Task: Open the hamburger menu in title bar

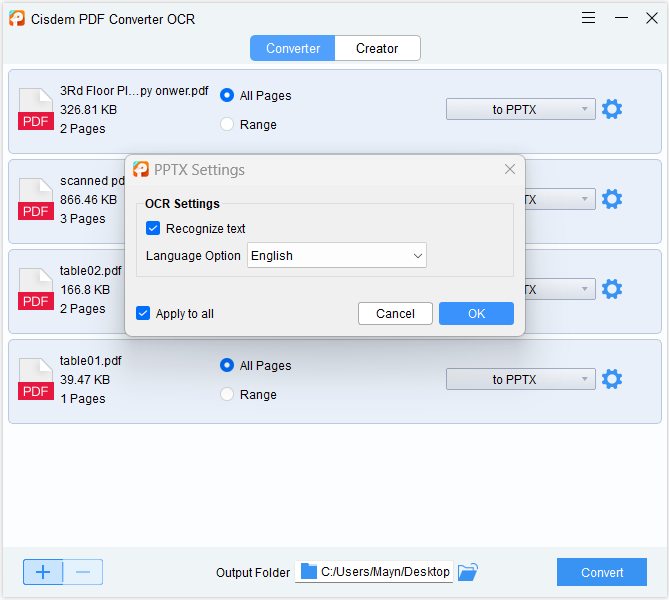Action: 589,18
